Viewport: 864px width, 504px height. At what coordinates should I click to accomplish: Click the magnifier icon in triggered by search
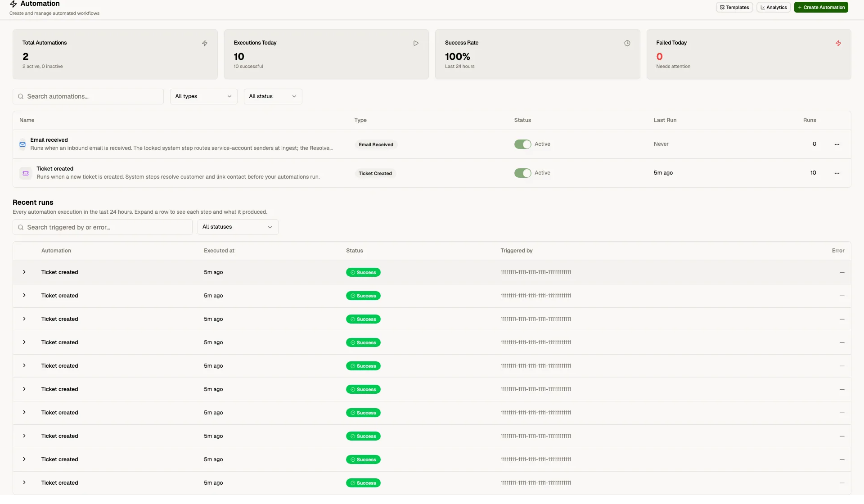tap(21, 227)
